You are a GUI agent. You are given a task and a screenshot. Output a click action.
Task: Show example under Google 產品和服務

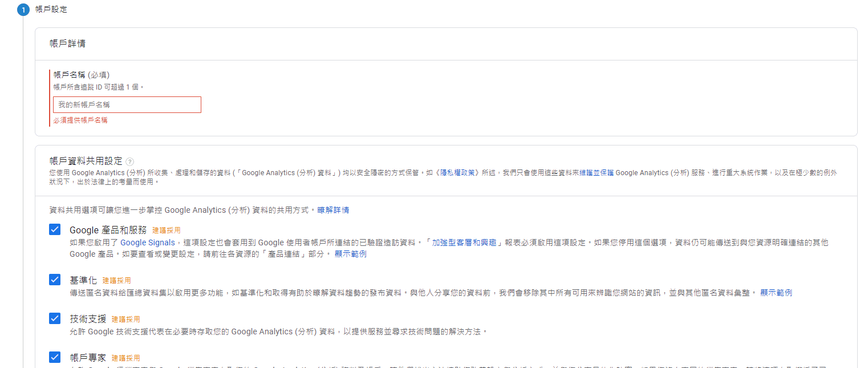[x=350, y=254]
